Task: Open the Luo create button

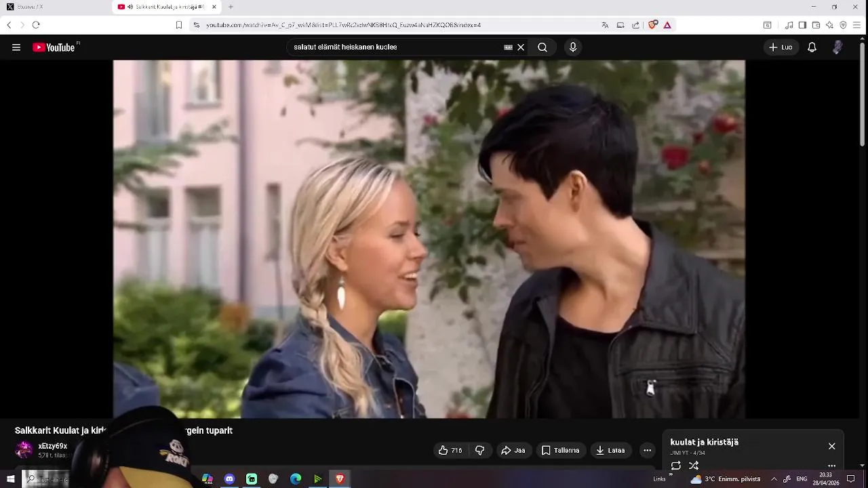Action: (x=781, y=47)
